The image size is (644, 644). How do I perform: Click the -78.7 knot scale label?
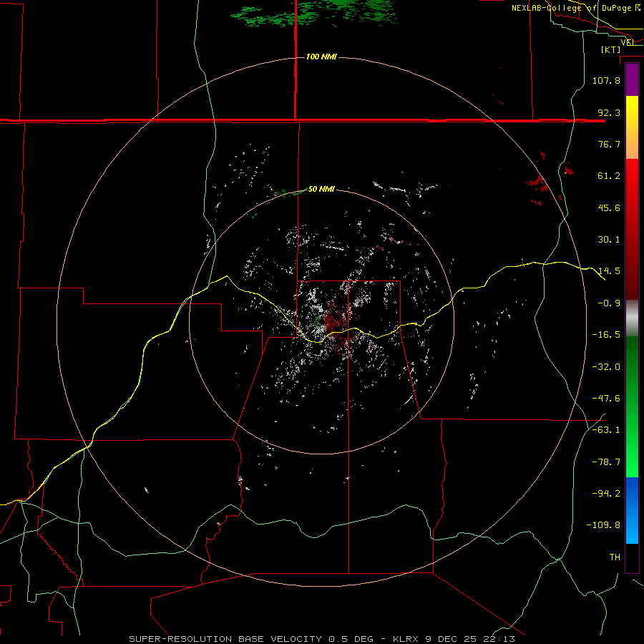(x=606, y=462)
